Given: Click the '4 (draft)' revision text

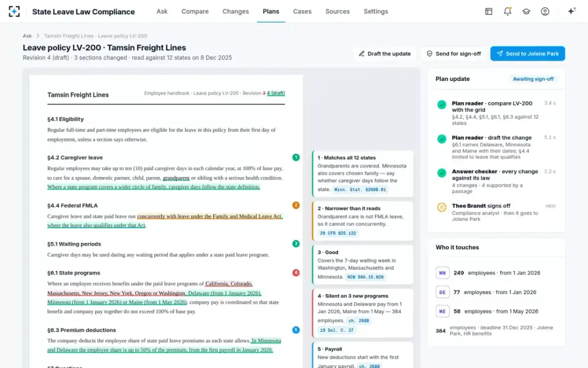Looking at the screenshot, I should [x=276, y=93].
